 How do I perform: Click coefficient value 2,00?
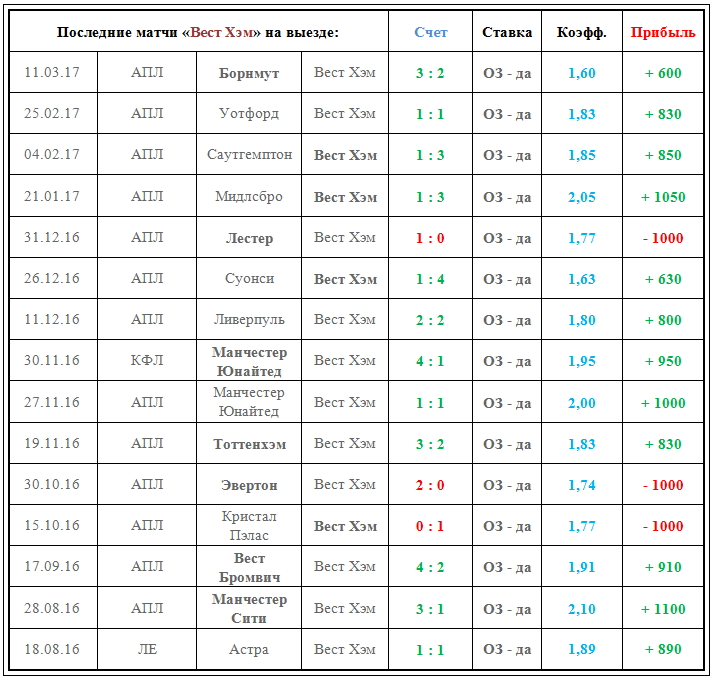[582, 403]
